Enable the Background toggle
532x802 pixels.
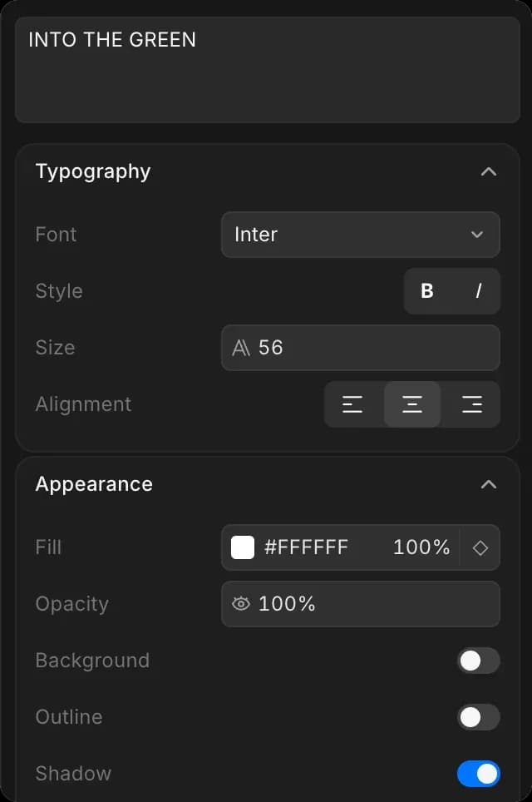pos(478,661)
